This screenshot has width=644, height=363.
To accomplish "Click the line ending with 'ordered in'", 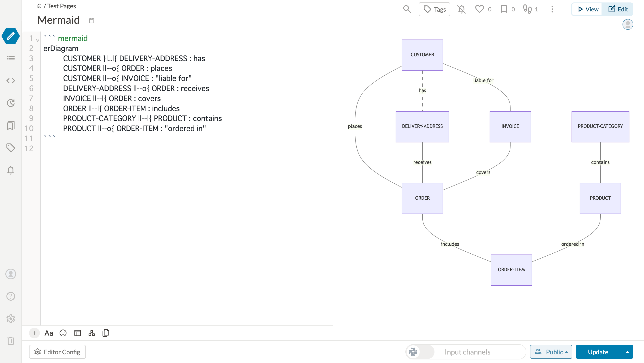I will (134, 128).
